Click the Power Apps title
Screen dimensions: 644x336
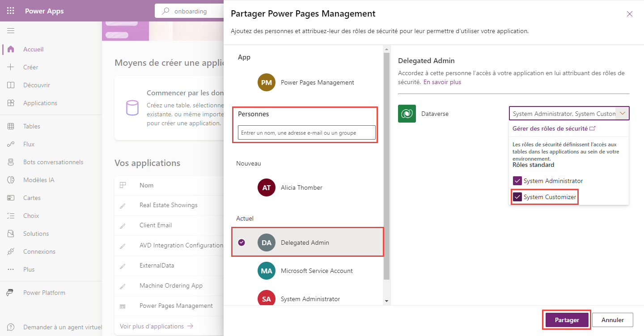(x=44, y=11)
